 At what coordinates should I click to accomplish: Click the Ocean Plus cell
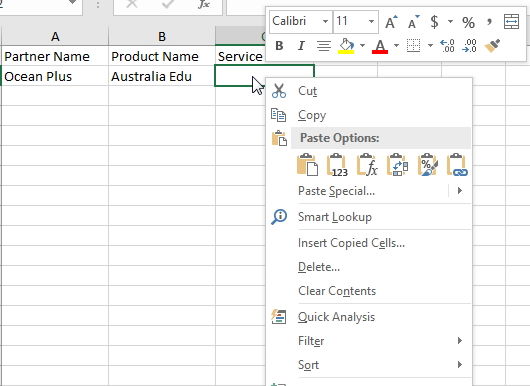pos(55,76)
